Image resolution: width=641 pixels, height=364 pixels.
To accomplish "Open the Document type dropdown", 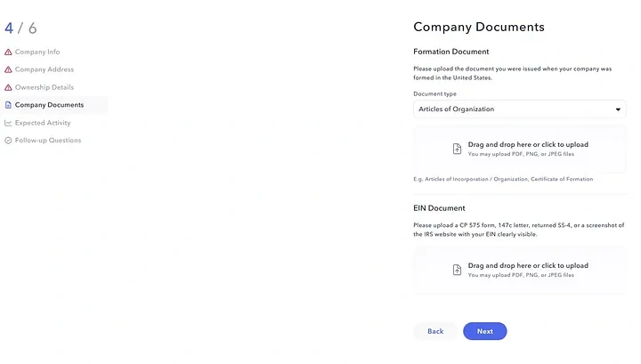I will click(x=519, y=109).
